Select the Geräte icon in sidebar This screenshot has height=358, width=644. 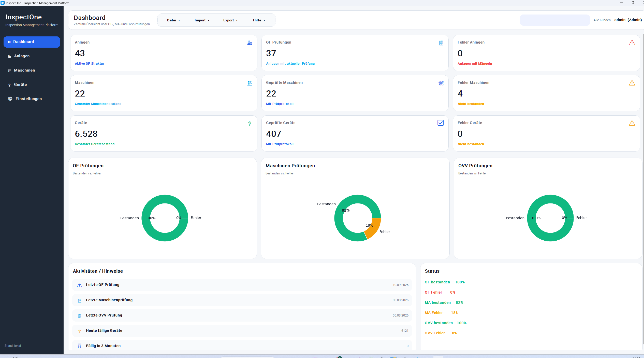pyautogui.click(x=9, y=85)
